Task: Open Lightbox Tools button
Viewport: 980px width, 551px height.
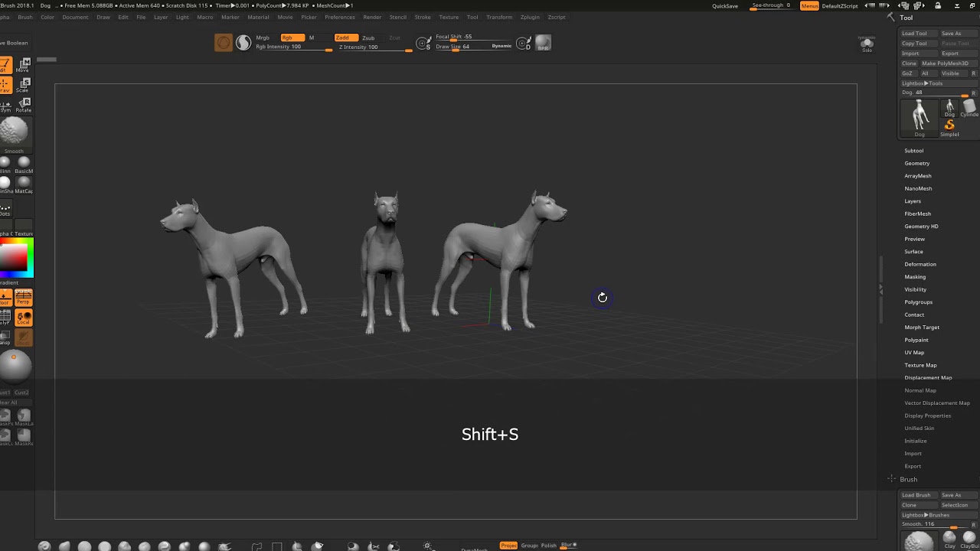Action: pyautogui.click(x=938, y=83)
